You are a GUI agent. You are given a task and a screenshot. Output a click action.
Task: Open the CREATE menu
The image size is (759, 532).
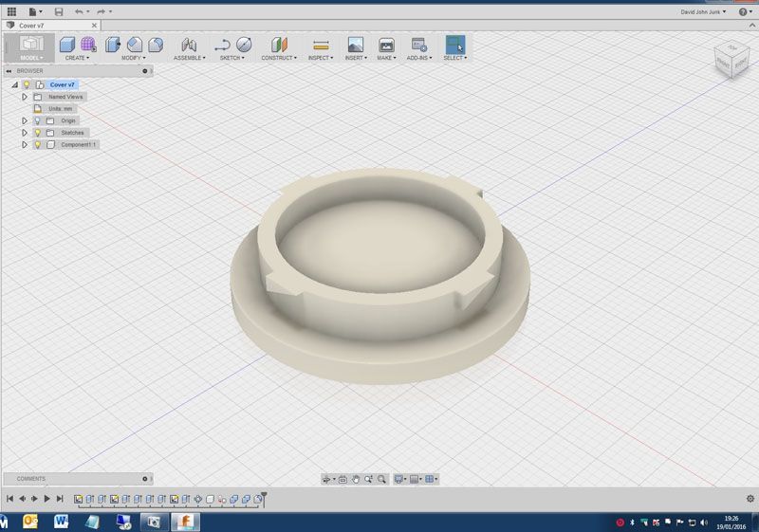[77, 58]
